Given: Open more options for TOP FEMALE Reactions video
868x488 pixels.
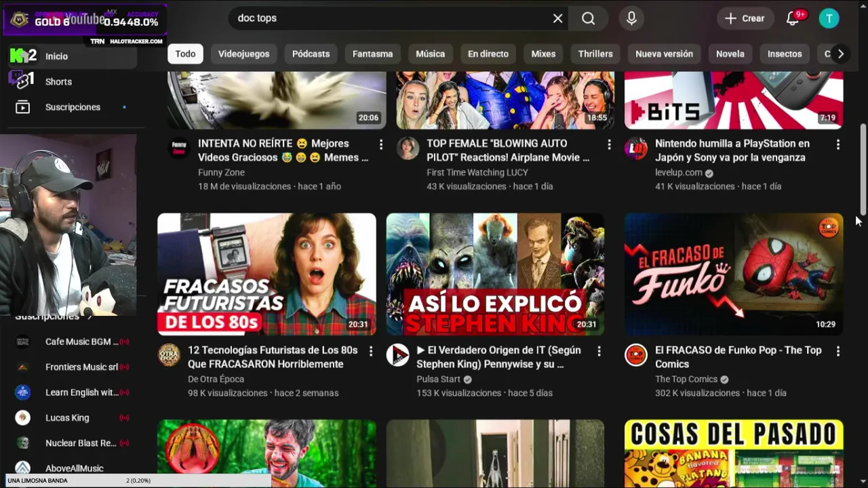Looking at the screenshot, I should 609,144.
